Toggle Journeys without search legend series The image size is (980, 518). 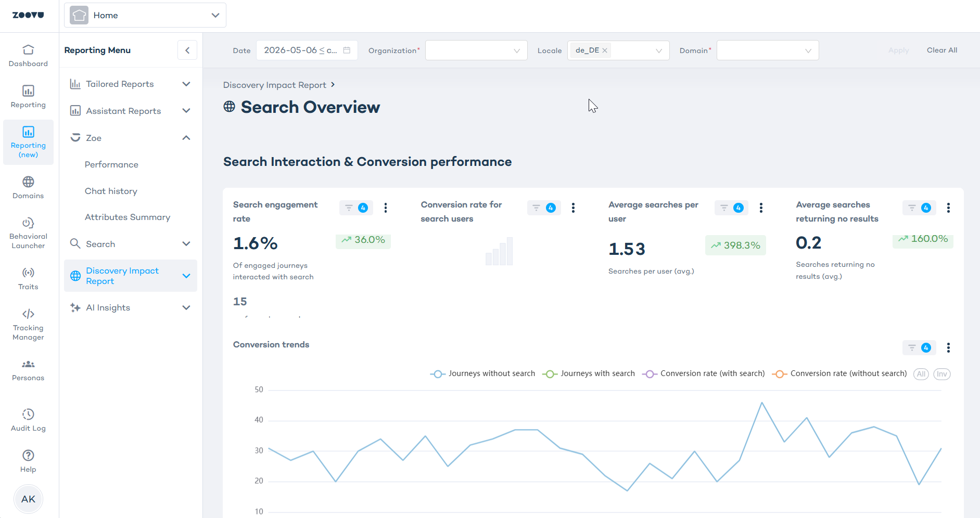482,374
